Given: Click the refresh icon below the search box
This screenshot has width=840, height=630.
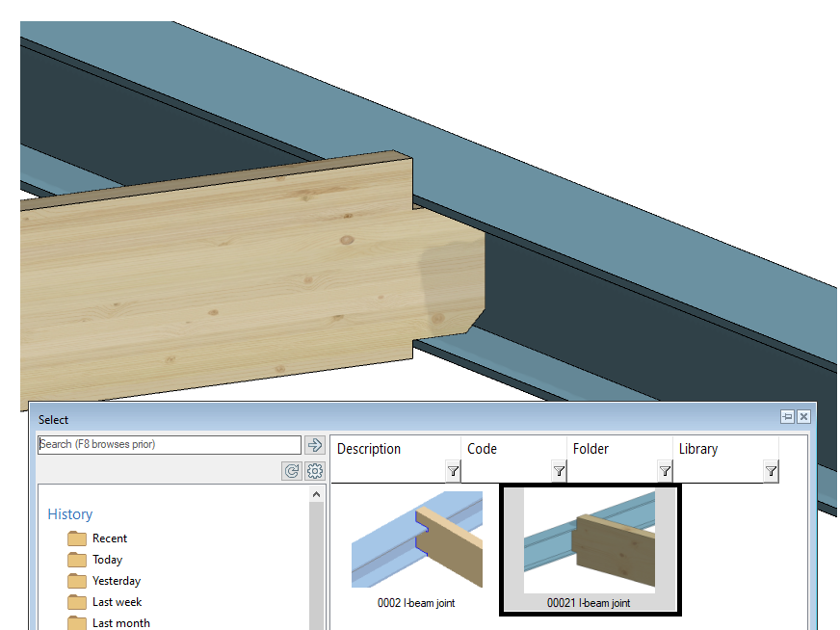Looking at the screenshot, I should (292, 471).
